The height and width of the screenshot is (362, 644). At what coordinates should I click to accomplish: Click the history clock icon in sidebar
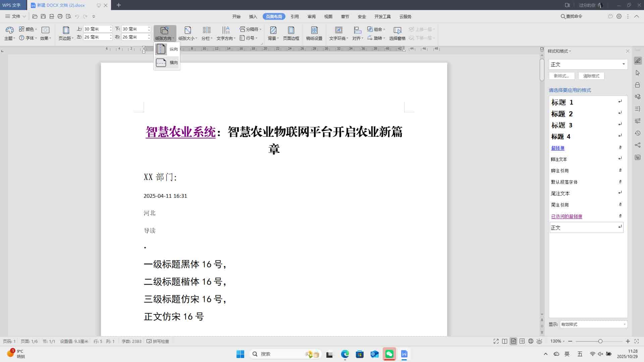(x=638, y=133)
